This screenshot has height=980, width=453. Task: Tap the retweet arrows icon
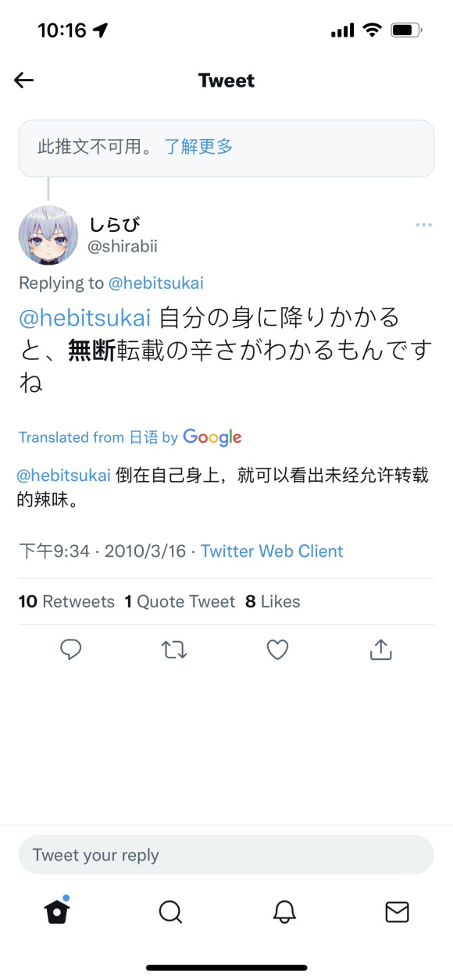point(174,649)
